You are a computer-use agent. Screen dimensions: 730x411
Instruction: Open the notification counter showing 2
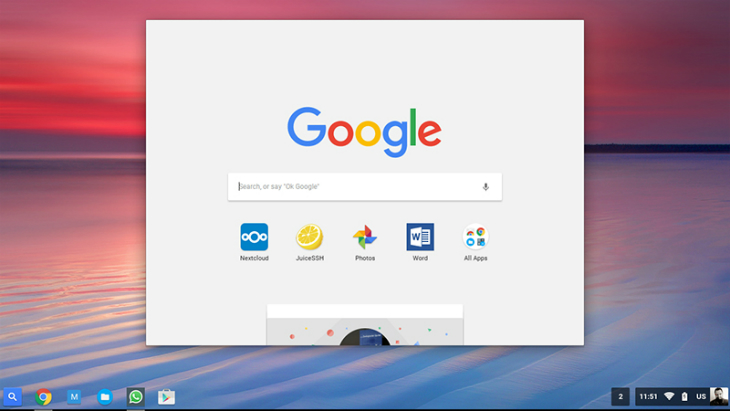click(x=620, y=397)
